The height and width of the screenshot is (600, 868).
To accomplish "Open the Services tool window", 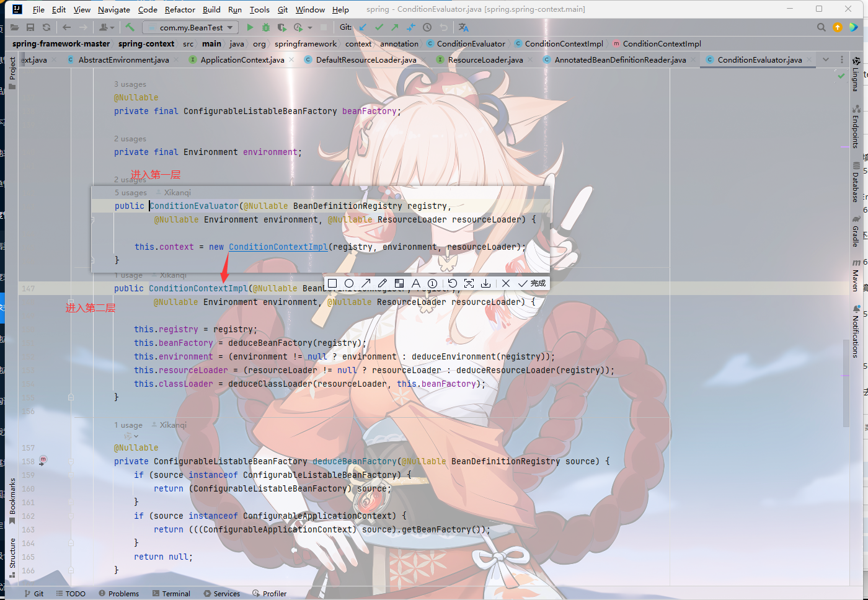I will tap(222, 593).
